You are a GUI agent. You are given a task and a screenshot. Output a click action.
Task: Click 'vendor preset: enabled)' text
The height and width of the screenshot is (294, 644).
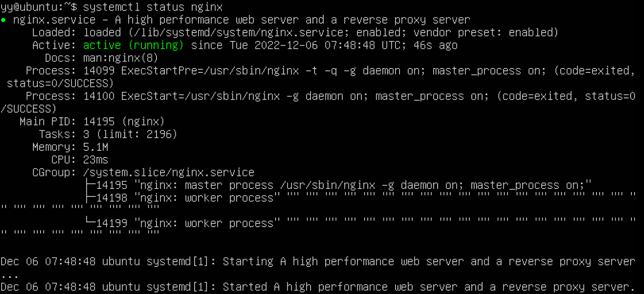tap(486, 32)
